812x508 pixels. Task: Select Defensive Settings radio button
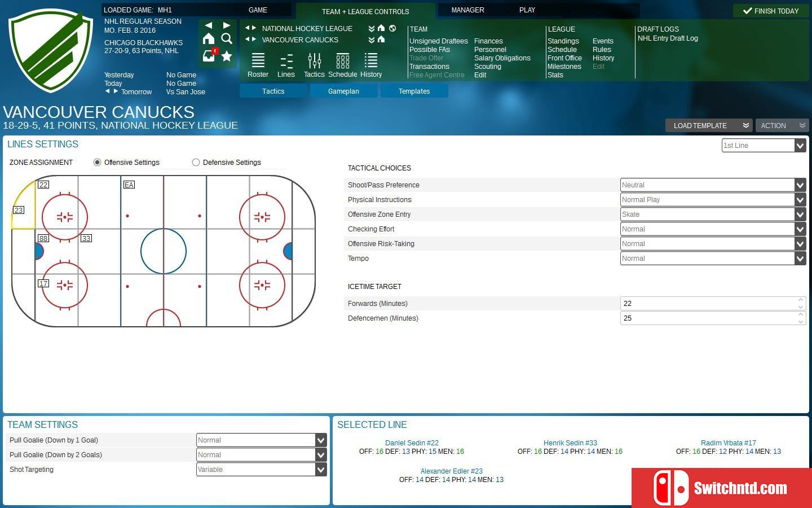pyautogui.click(x=196, y=162)
